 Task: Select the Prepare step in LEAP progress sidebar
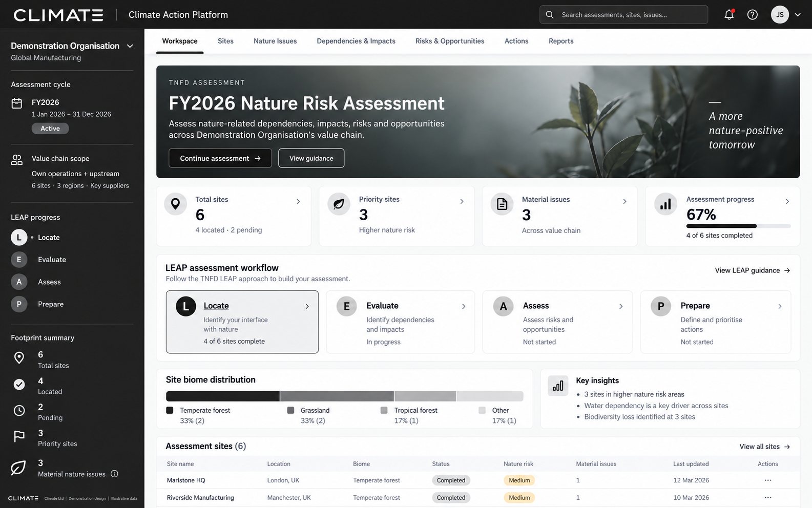point(37,304)
